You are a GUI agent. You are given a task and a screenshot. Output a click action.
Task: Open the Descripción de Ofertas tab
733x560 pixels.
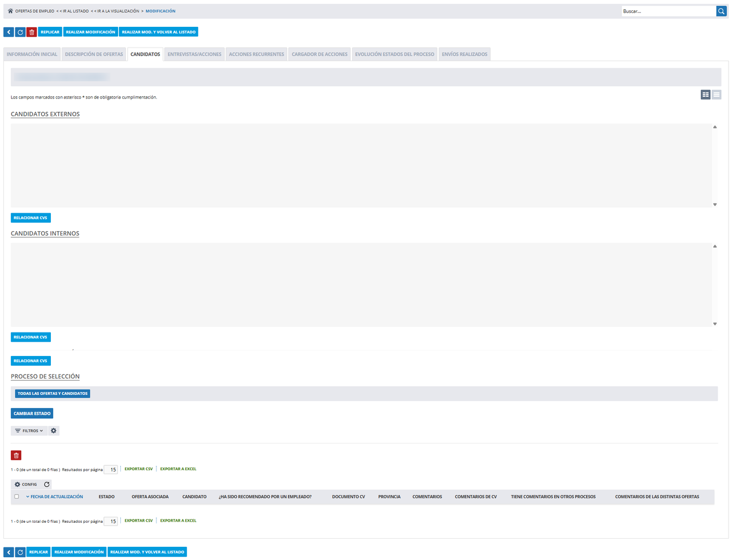(x=94, y=54)
